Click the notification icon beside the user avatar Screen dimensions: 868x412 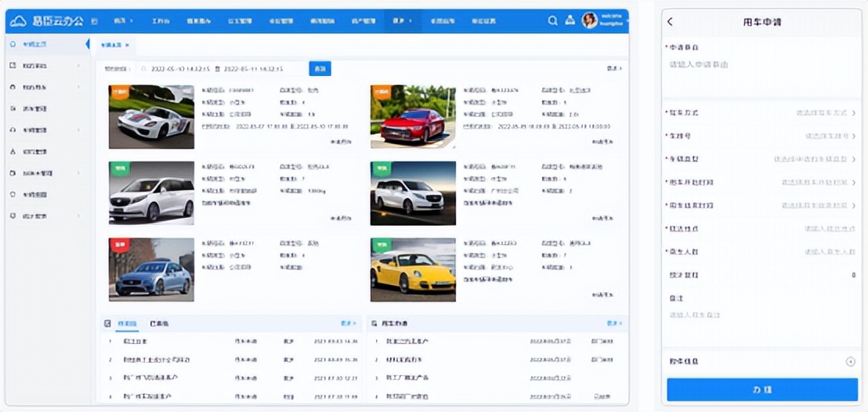(x=570, y=20)
